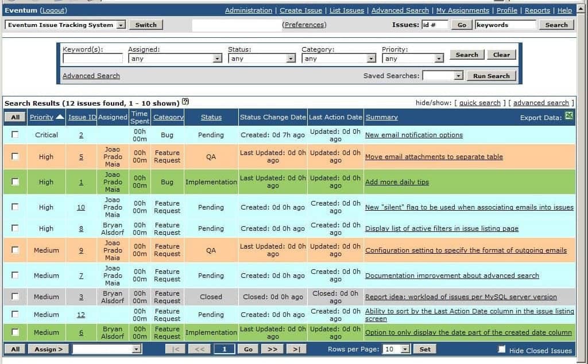The width and height of the screenshot is (588, 364).
Task: Select checkbox for issue 10 row
Action: pos(15,207)
